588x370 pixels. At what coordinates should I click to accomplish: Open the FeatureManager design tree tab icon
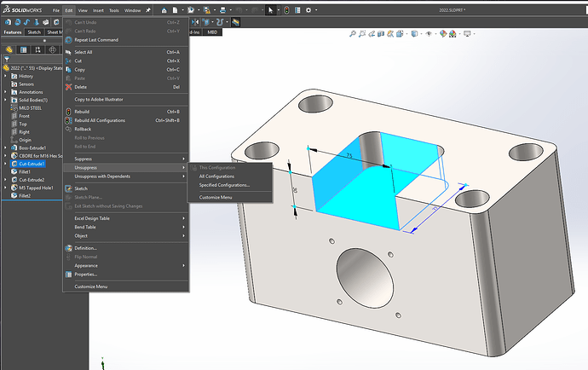coord(8,49)
